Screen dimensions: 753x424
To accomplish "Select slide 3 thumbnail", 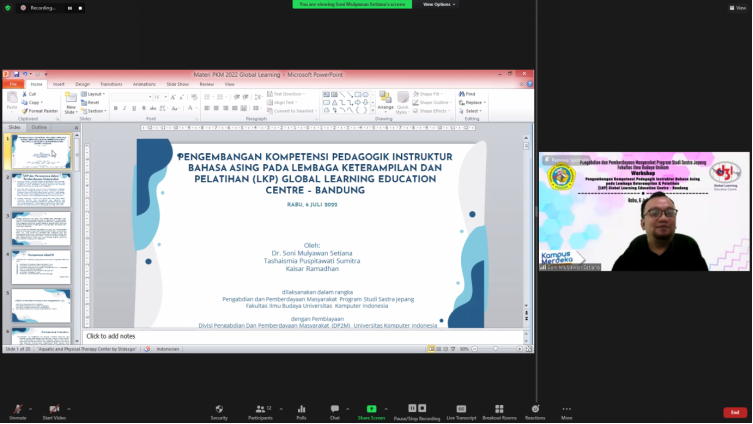I will click(41, 229).
